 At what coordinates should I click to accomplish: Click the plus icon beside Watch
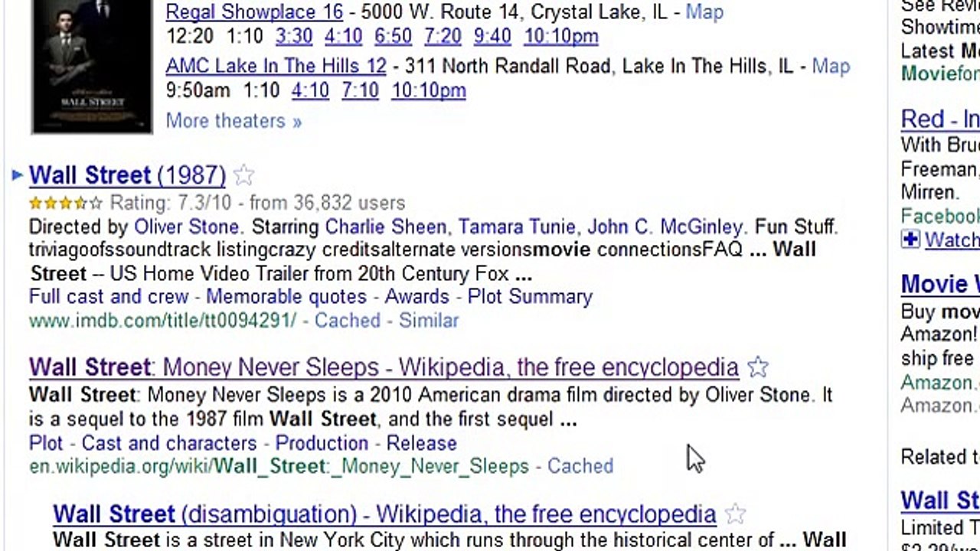pyautogui.click(x=910, y=240)
